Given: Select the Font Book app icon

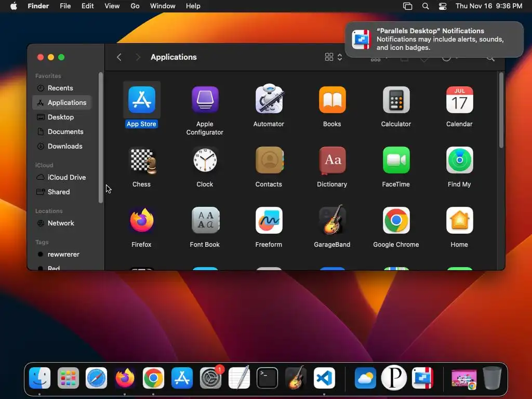Looking at the screenshot, I should coord(205,220).
